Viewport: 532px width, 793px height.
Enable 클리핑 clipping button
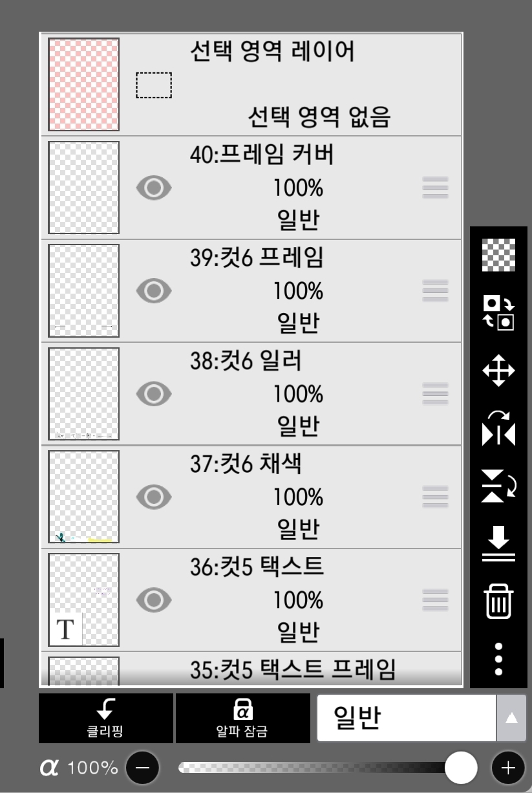[106, 718]
